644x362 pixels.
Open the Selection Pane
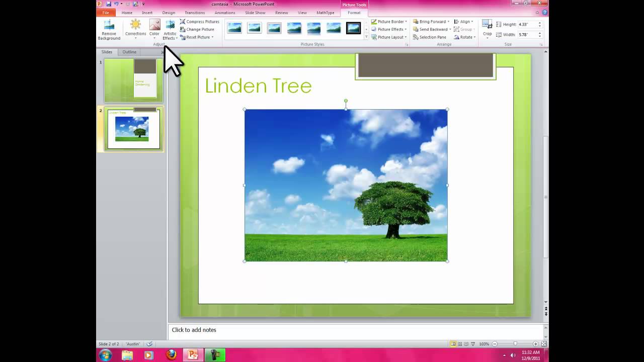point(430,37)
